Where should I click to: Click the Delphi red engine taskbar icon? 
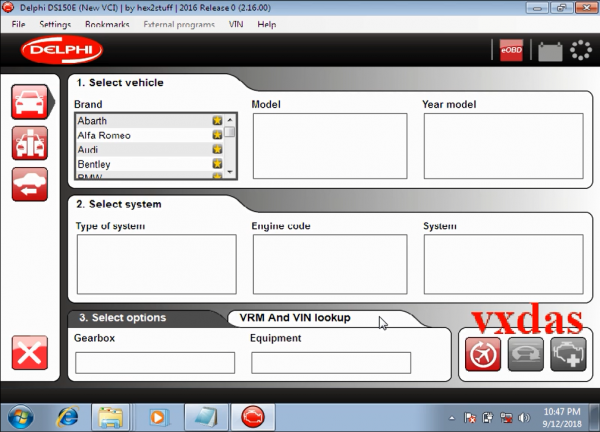click(253, 417)
